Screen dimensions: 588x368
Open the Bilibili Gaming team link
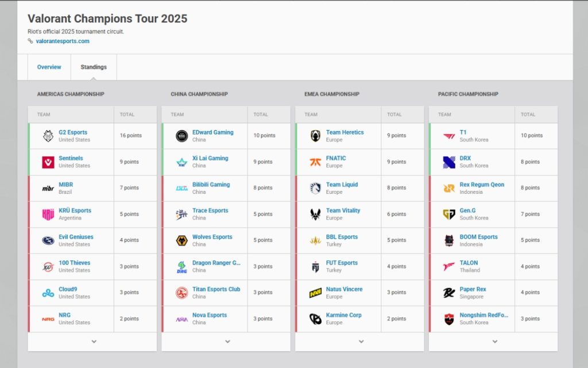(x=211, y=185)
